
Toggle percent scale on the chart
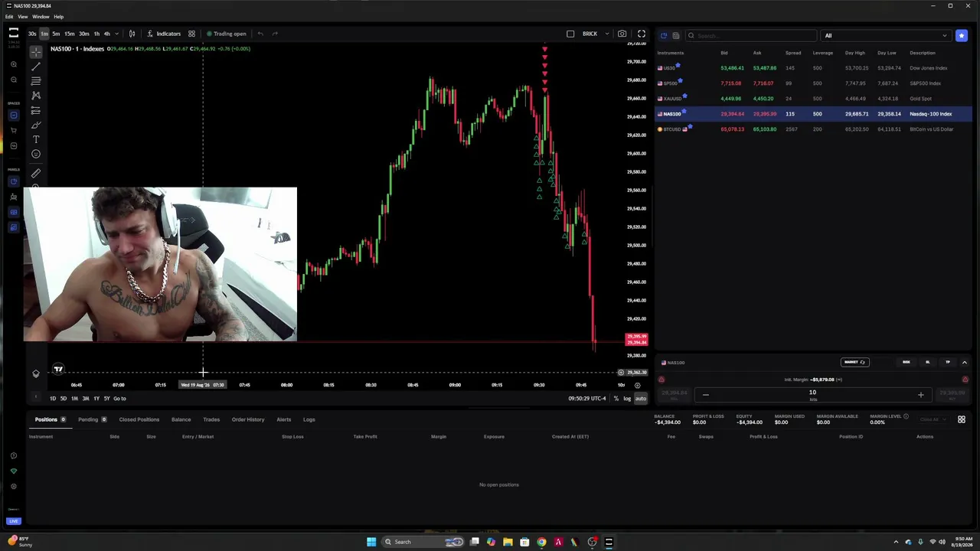[x=616, y=398]
